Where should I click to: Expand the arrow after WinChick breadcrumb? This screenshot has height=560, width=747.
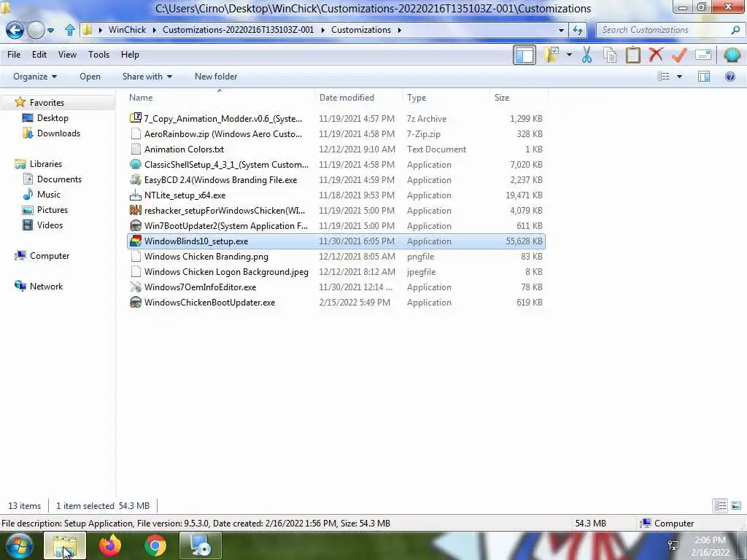(x=155, y=30)
